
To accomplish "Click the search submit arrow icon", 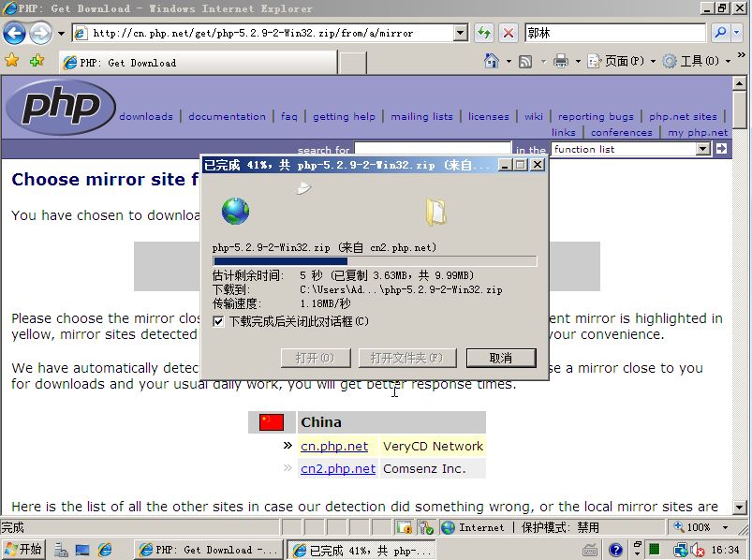I will [721, 149].
